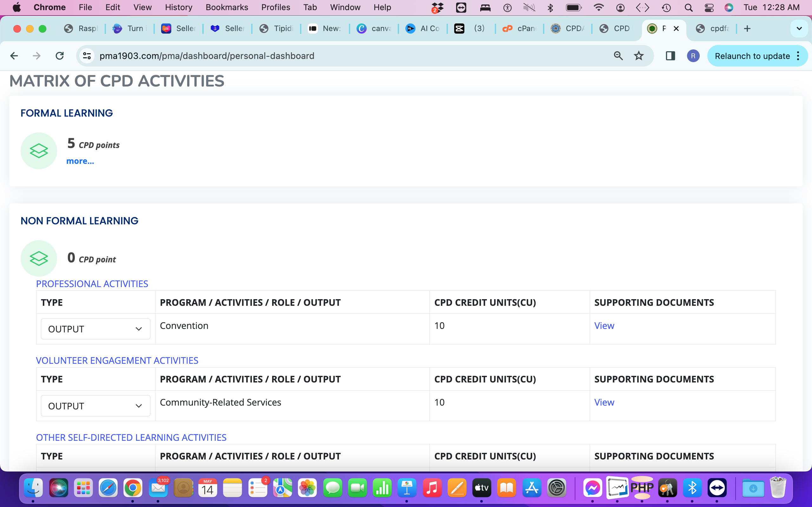View Convention supporting document
Viewport: 812px width, 507px height.
point(604,326)
